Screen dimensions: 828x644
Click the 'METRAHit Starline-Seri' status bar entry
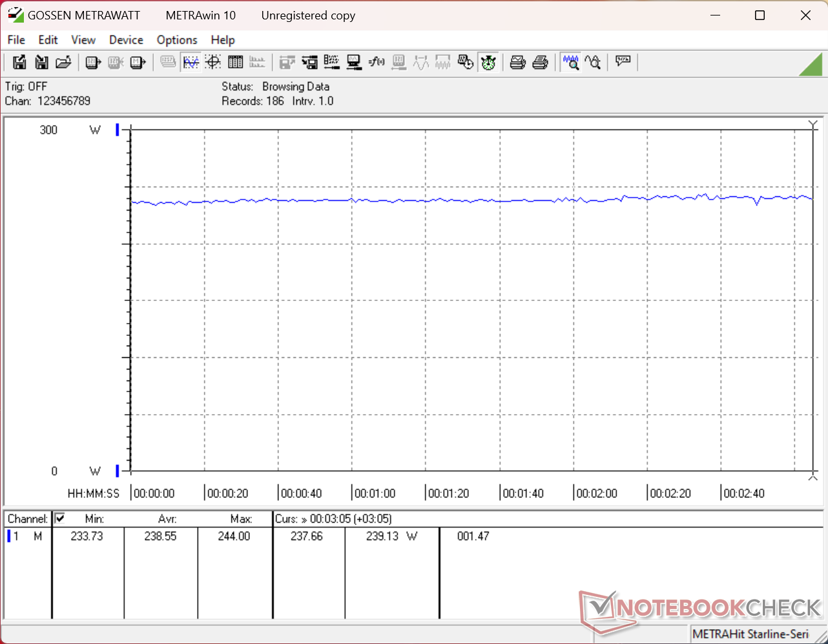750,634
